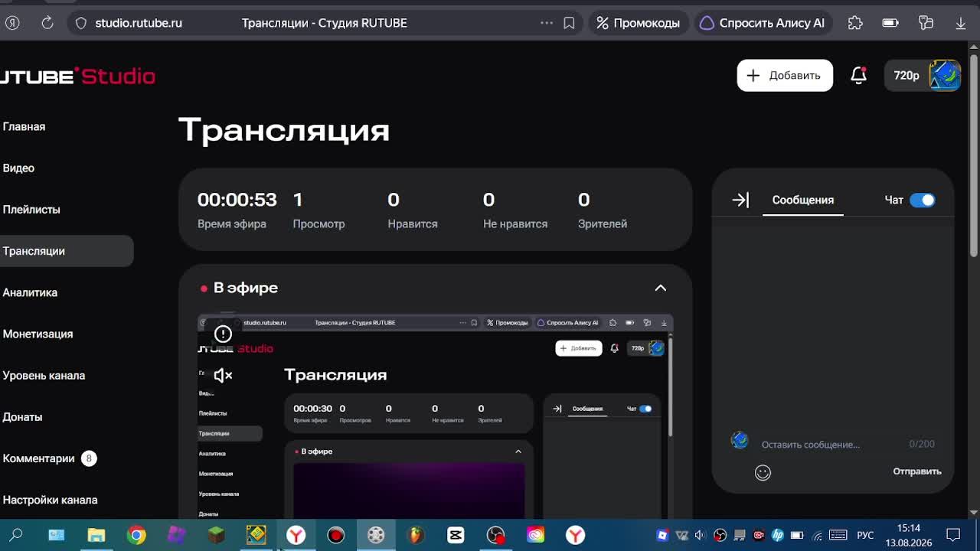Open the notifications bell in RUTUBE Studio
The image size is (980, 551).
[858, 75]
